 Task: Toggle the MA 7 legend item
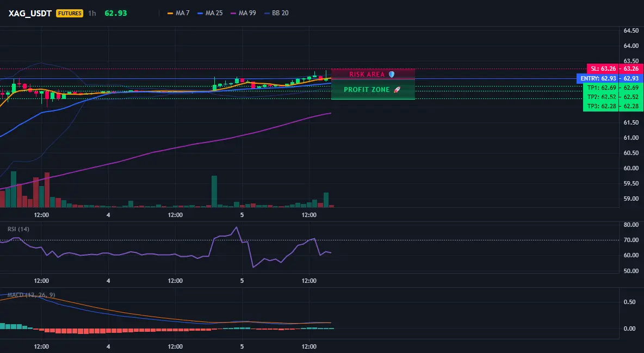coord(178,13)
